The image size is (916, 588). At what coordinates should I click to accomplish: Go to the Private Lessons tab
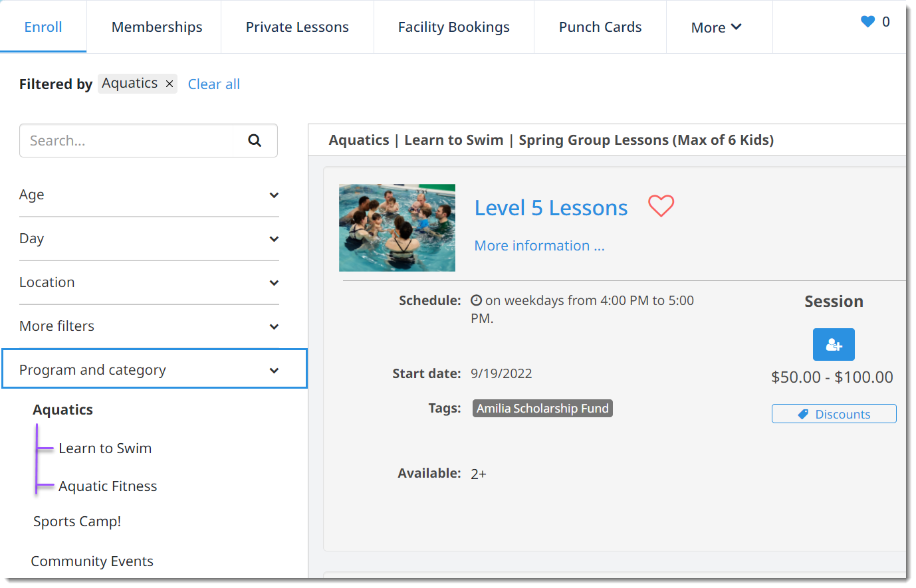[297, 27]
